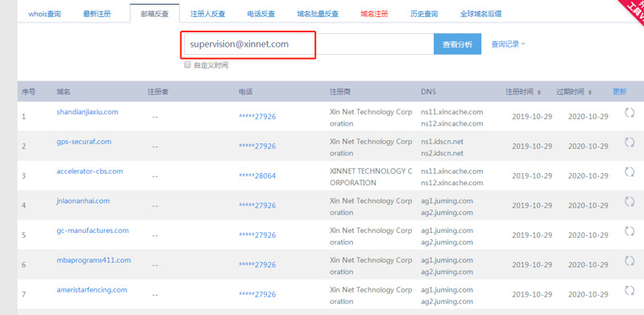
Task: Open the 域名注册 tab
Action: (374, 14)
